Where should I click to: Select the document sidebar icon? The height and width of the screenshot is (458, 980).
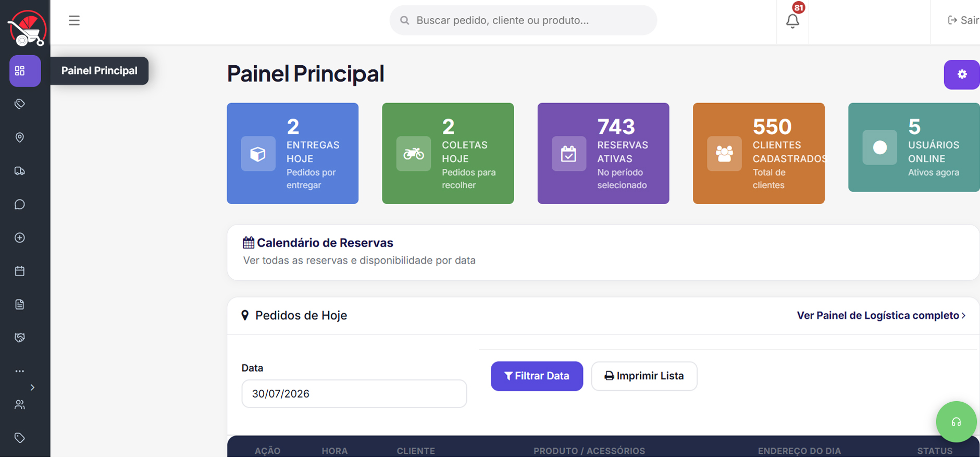tap(20, 304)
